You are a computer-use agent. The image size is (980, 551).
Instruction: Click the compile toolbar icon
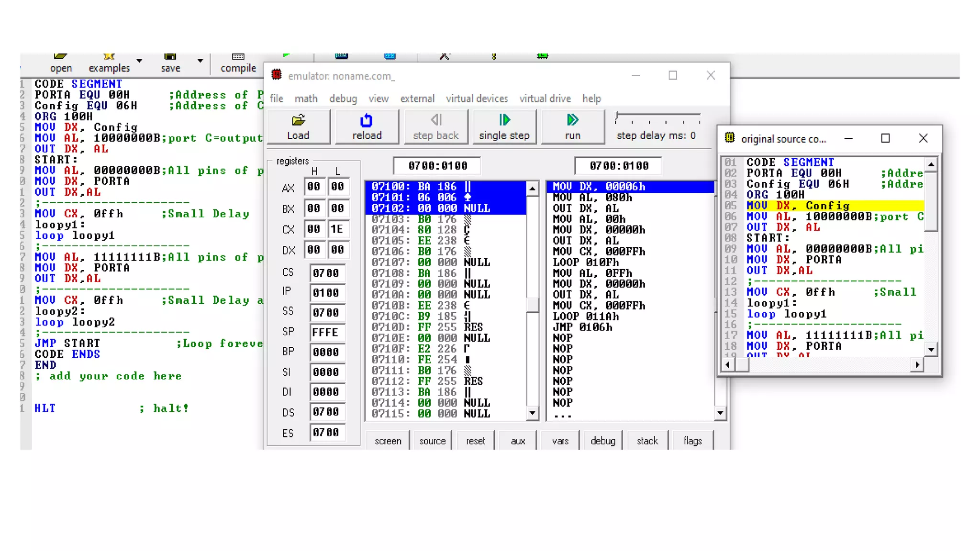[x=238, y=57]
